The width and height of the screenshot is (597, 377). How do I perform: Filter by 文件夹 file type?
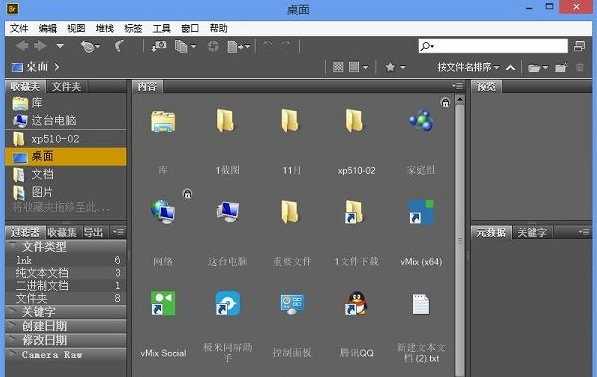(65, 298)
